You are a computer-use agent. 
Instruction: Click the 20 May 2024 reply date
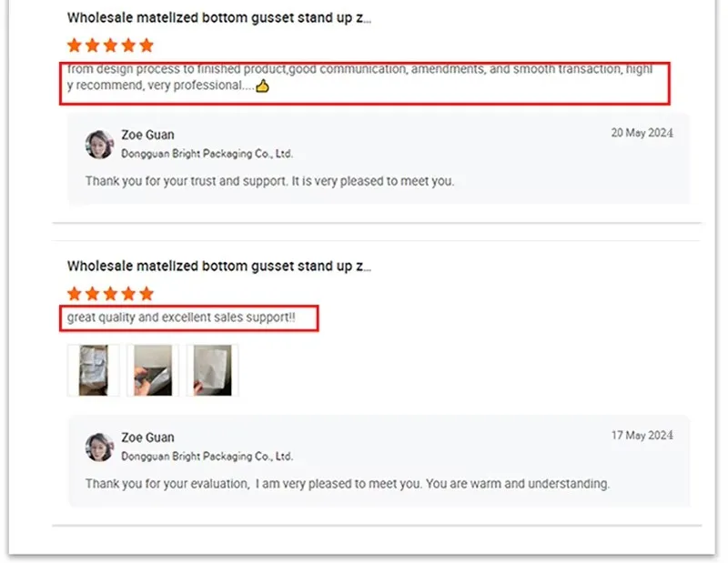pos(642,133)
